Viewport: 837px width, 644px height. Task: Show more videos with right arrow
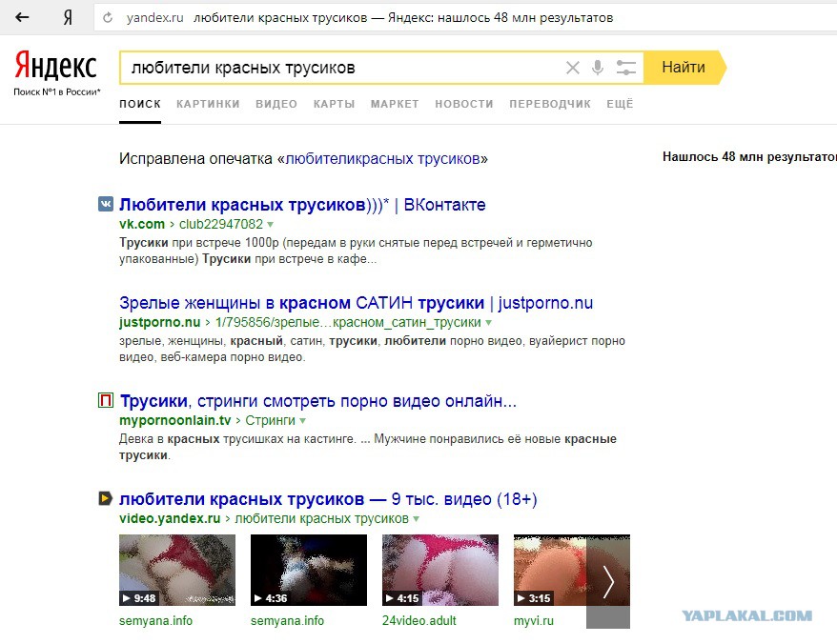coord(608,581)
